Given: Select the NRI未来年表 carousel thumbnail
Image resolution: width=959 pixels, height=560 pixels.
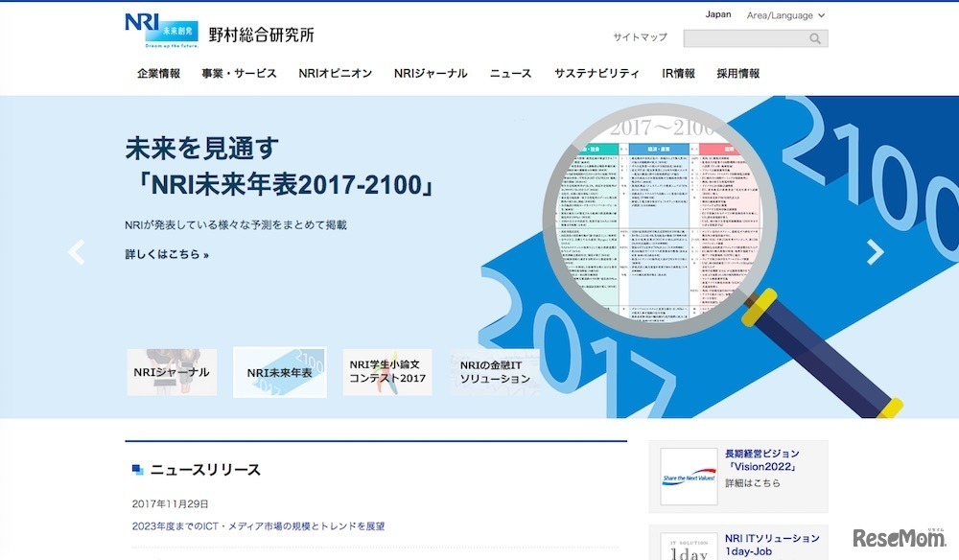Looking at the screenshot, I should pyautogui.click(x=278, y=372).
